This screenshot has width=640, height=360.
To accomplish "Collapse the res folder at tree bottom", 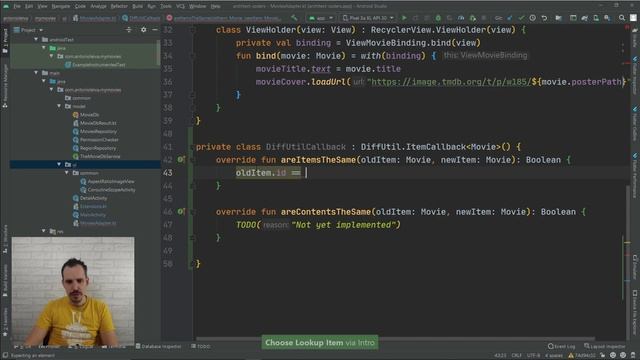I will pos(44,231).
